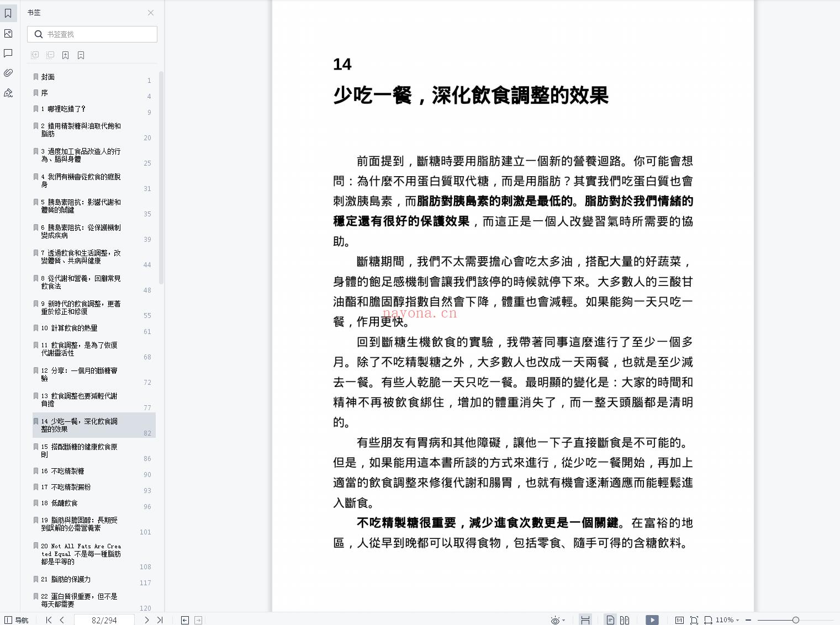Go back to previous view icon

(185, 620)
